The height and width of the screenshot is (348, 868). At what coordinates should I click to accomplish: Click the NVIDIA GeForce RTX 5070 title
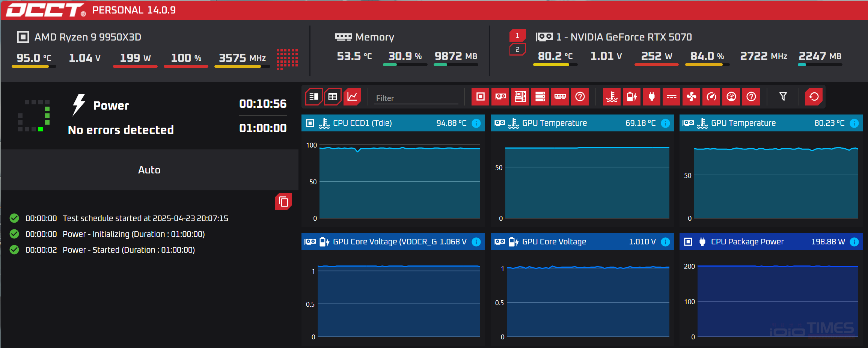624,37
